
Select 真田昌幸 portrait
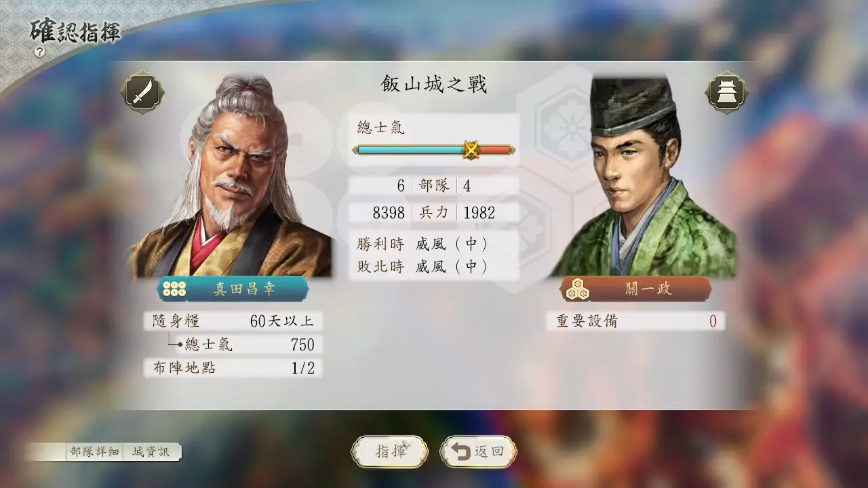tap(231, 176)
